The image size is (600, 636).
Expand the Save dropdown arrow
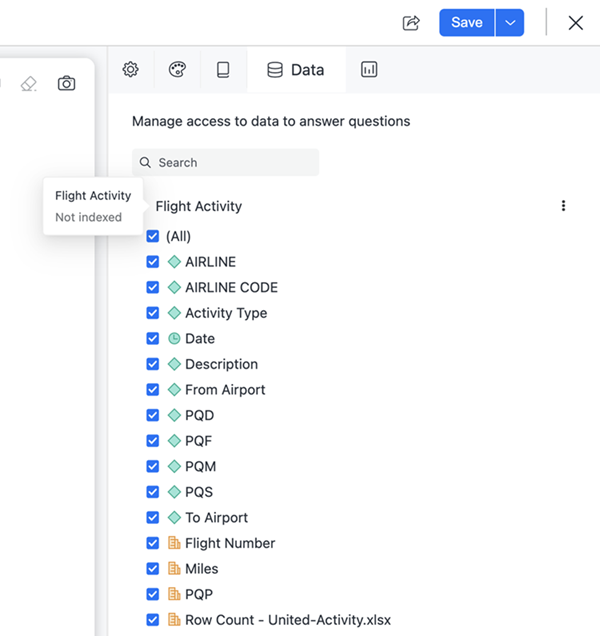coord(511,23)
